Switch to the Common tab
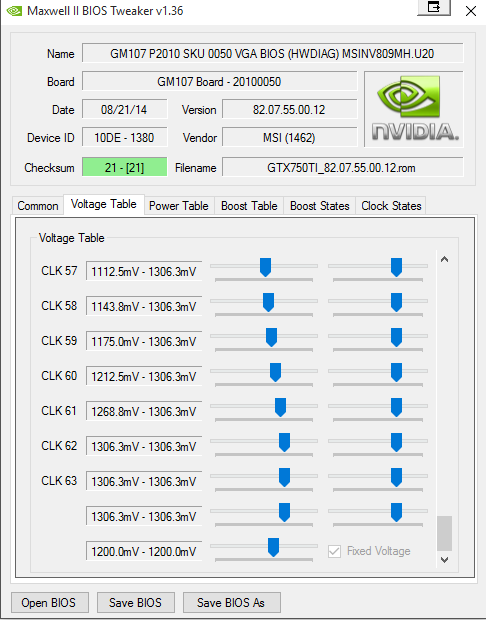The width and height of the screenshot is (486, 620). (x=38, y=206)
